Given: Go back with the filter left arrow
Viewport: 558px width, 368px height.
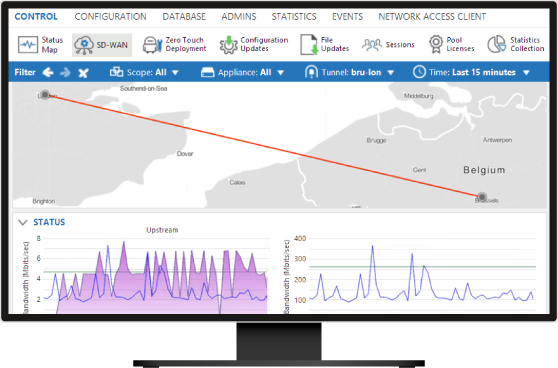Looking at the screenshot, I should pyautogui.click(x=48, y=73).
